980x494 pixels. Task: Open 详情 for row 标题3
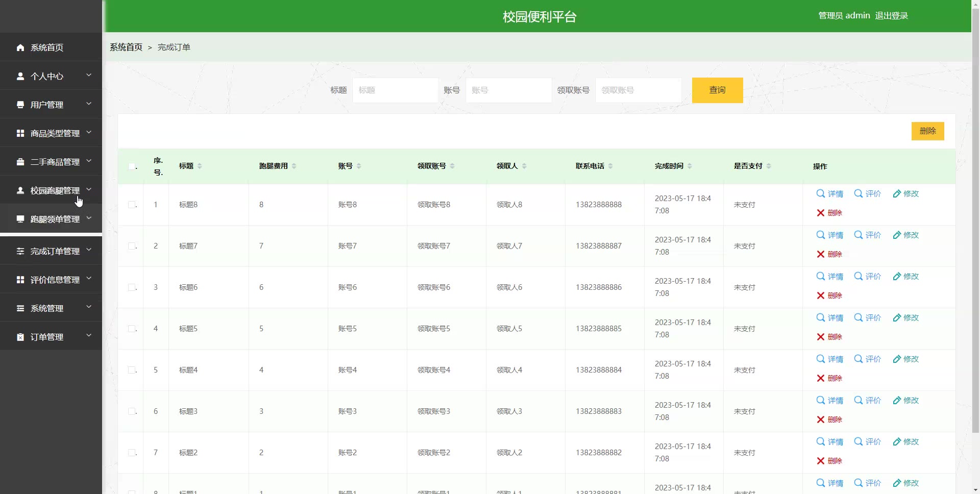click(830, 400)
